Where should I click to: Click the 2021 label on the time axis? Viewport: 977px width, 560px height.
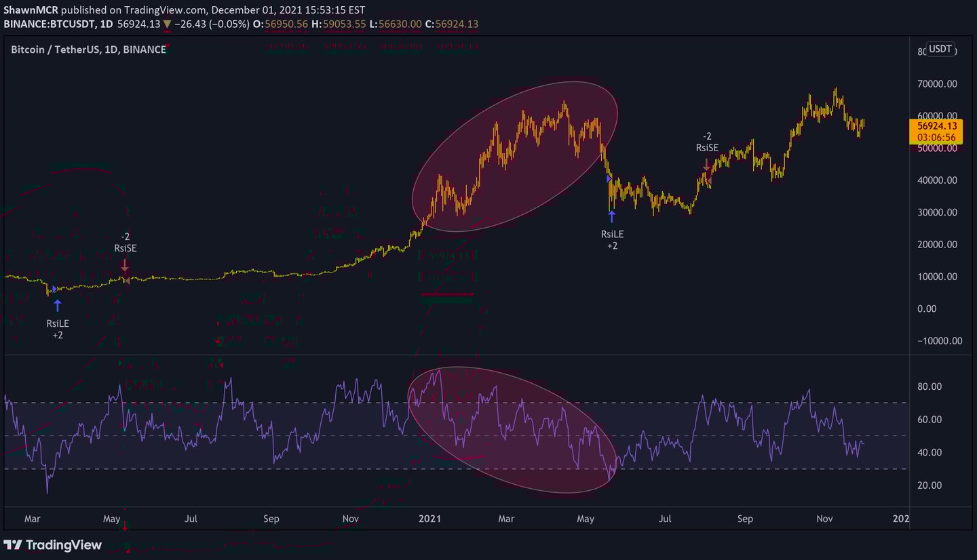pyautogui.click(x=430, y=519)
